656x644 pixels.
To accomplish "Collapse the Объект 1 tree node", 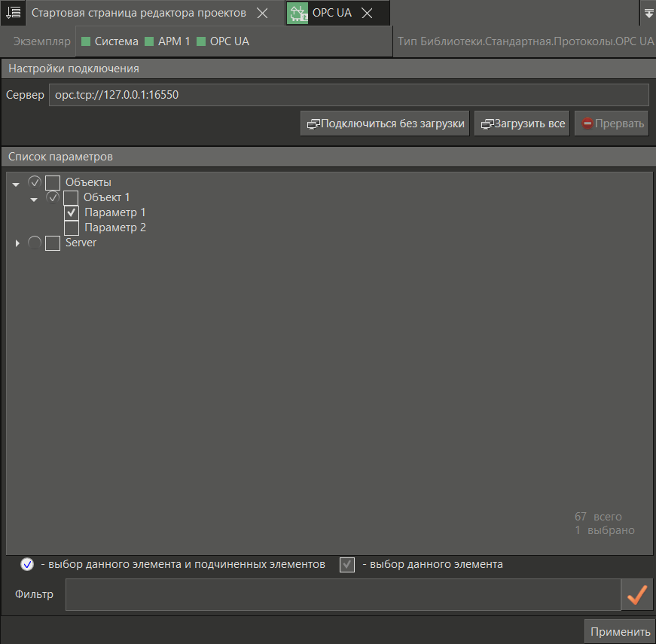I will 34,200.
